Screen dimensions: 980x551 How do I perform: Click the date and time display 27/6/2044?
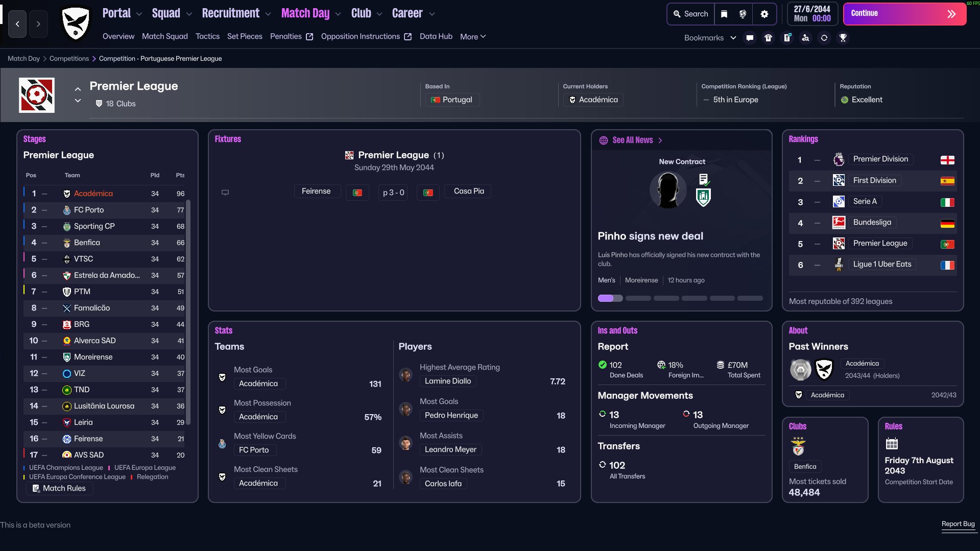pos(812,14)
